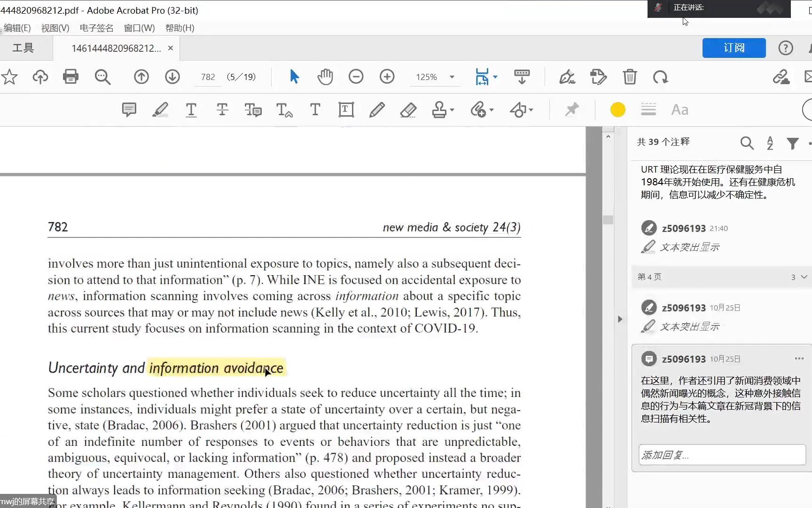Go to previous page arrow

(141, 77)
